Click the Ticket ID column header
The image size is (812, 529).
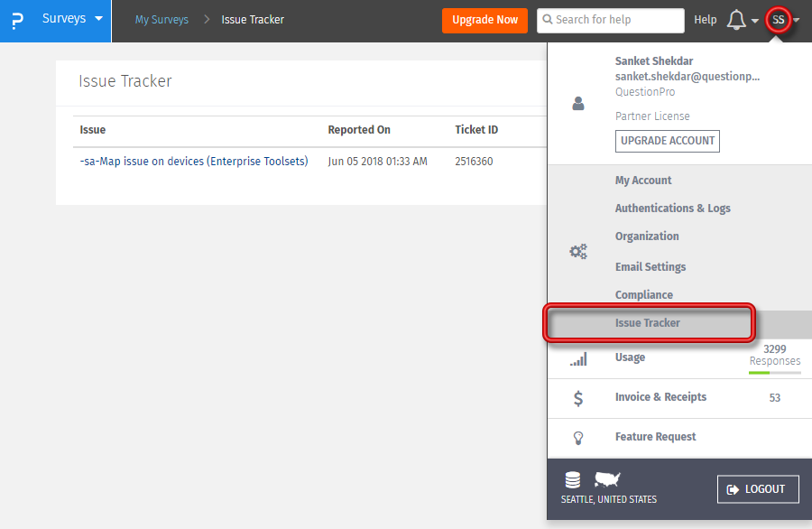coord(476,129)
